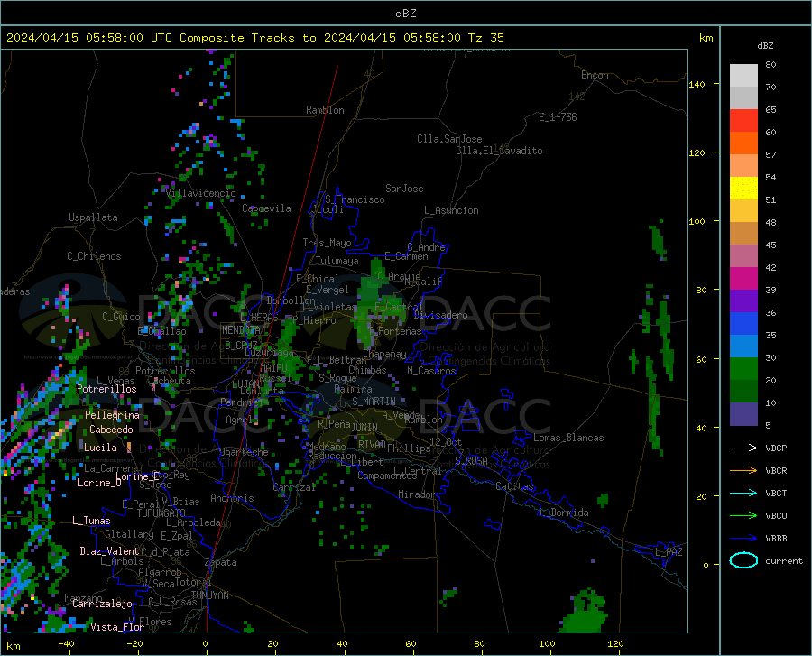Click the -40 tick on horizontal axis
The height and width of the screenshot is (656, 812).
click(x=66, y=644)
